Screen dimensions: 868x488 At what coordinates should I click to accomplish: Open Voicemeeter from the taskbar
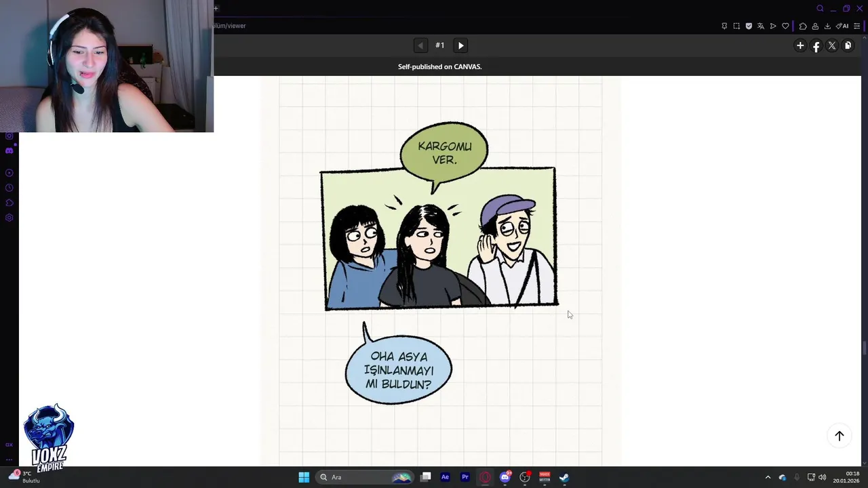coord(545,477)
